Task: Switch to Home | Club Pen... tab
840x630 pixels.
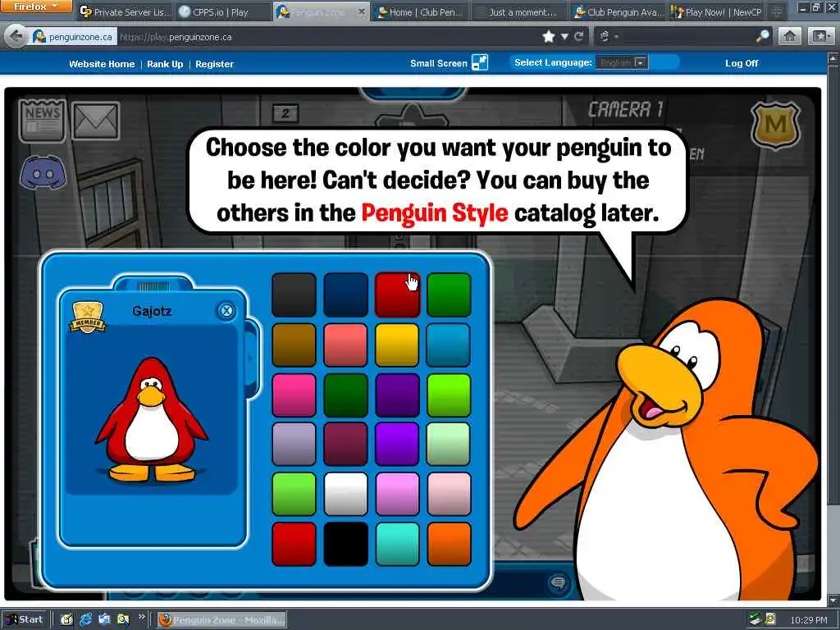Action: 420,11
